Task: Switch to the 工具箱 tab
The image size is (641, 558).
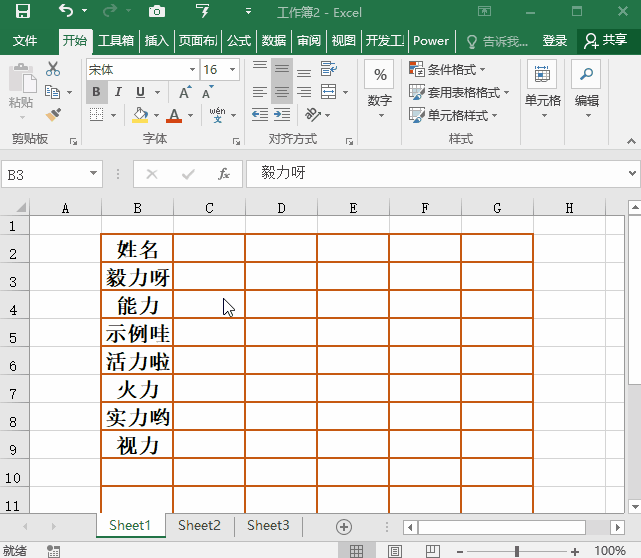Action: tap(116, 40)
